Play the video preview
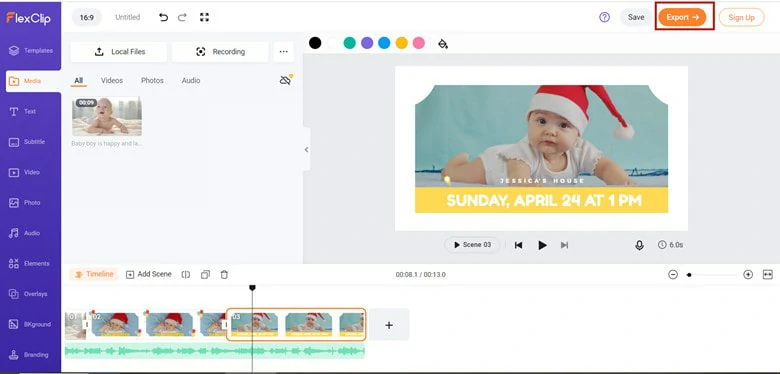Image resolution: width=780 pixels, height=374 pixels. (x=542, y=245)
